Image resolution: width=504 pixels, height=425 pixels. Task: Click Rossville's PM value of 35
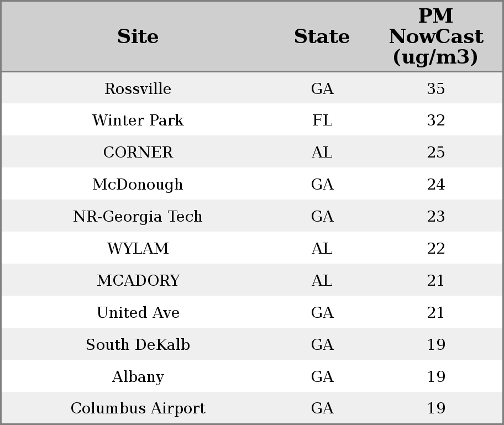[435, 89]
